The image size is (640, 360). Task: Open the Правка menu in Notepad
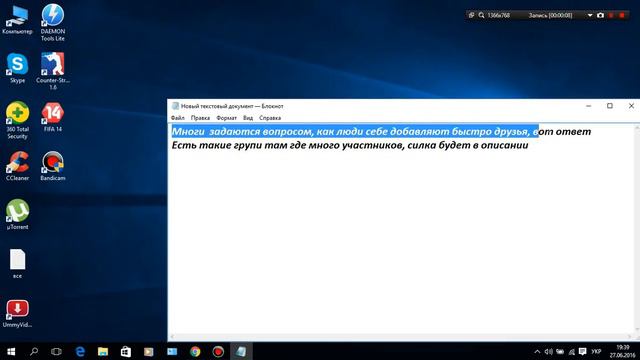[200, 118]
